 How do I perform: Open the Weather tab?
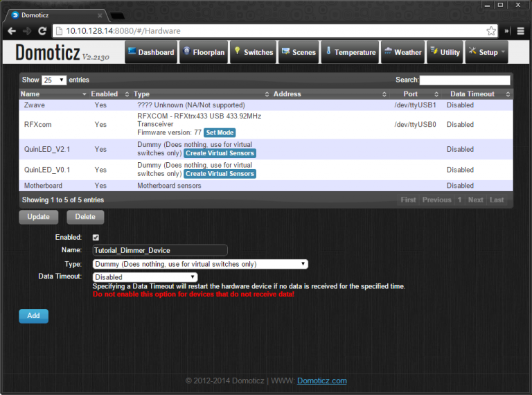coord(402,52)
